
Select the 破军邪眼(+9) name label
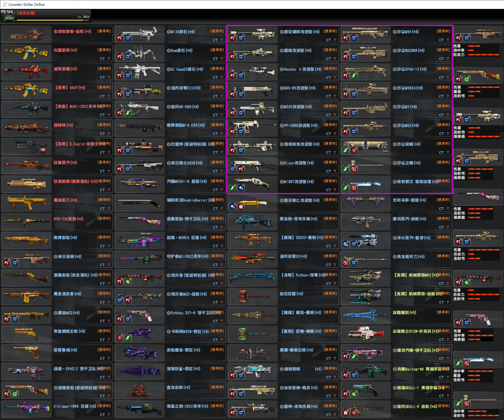65,69
